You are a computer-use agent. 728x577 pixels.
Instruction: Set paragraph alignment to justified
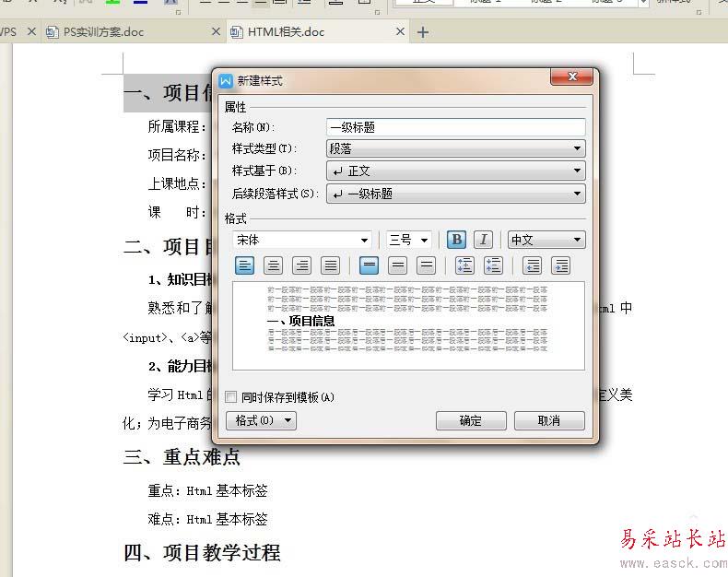[331, 265]
